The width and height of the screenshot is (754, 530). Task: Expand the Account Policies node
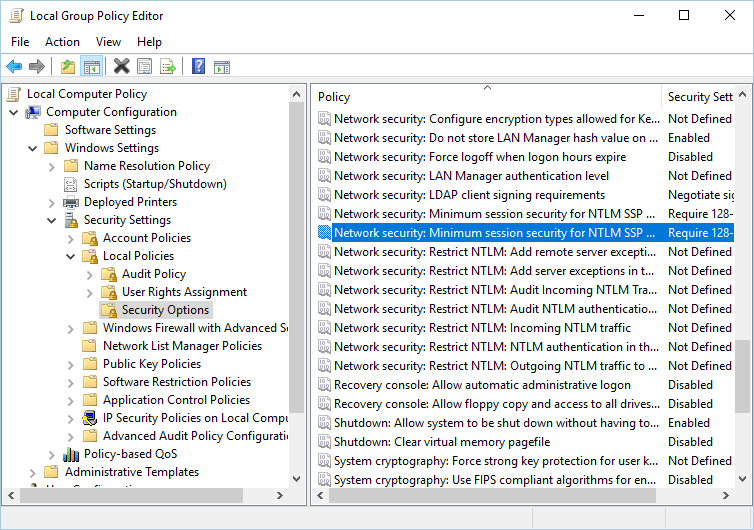(71, 239)
